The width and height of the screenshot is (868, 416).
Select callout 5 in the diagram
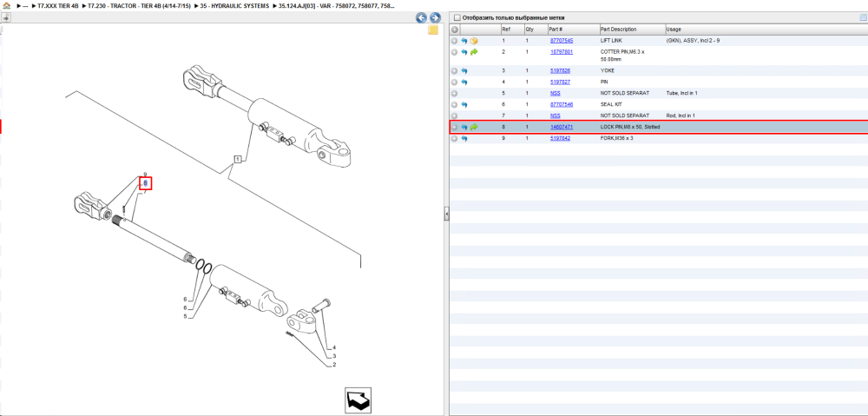186,317
